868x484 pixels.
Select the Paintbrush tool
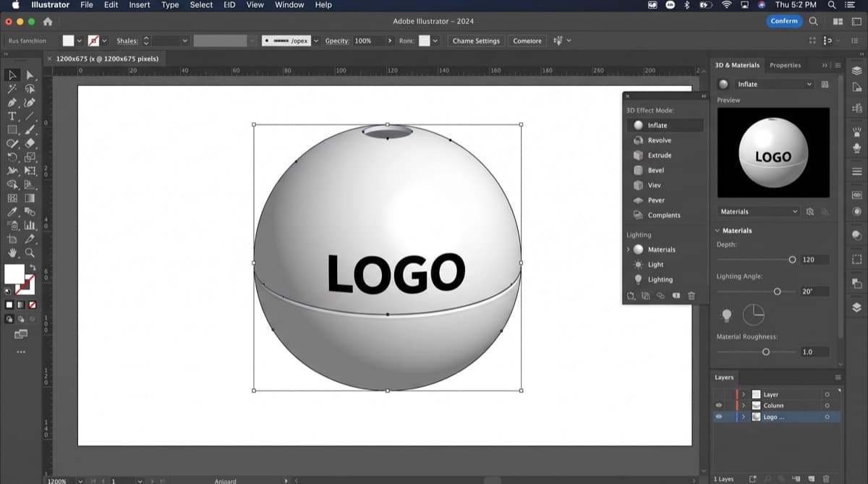point(30,130)
